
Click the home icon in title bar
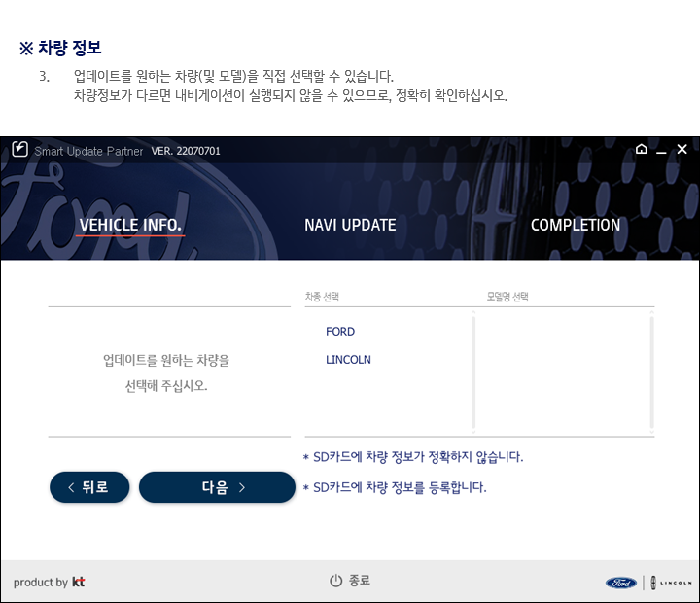tap(641, 149)
